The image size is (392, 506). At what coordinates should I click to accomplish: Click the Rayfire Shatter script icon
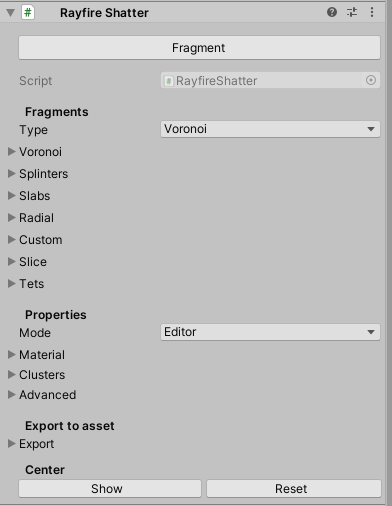pyautogui.click(x=28, y=13)
